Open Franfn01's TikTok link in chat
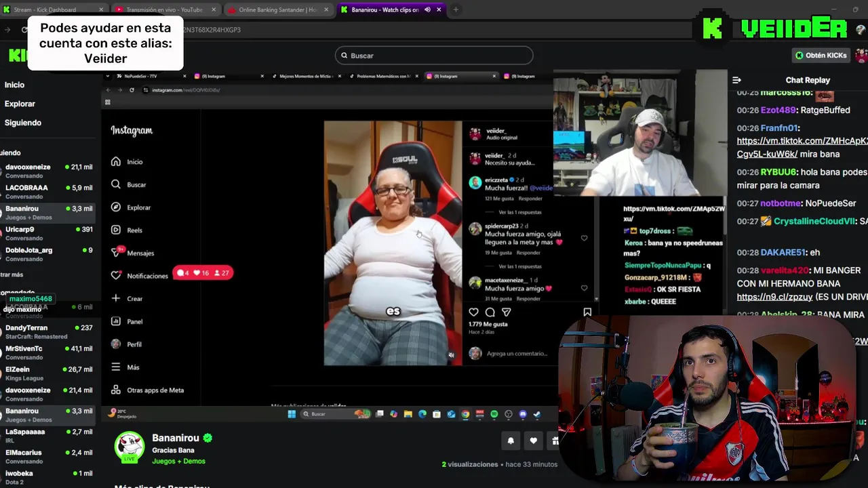Screen dimensions: 868x488 802,147
